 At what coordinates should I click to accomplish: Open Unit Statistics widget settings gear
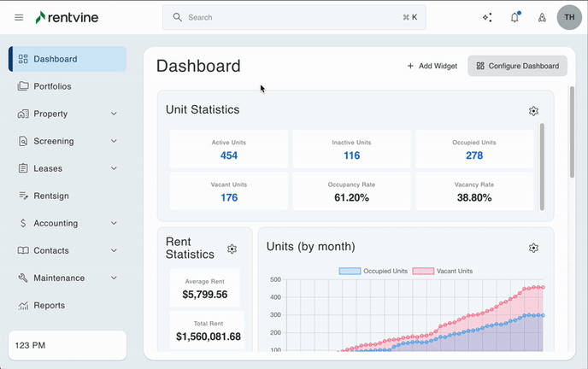tap(533, 111)
